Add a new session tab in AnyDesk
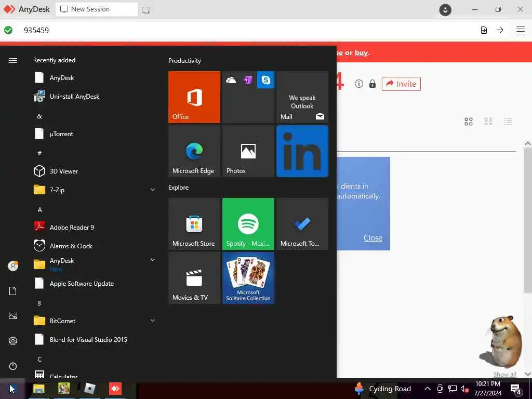Screen dimensions: 532x399 [x=146, y=10]
